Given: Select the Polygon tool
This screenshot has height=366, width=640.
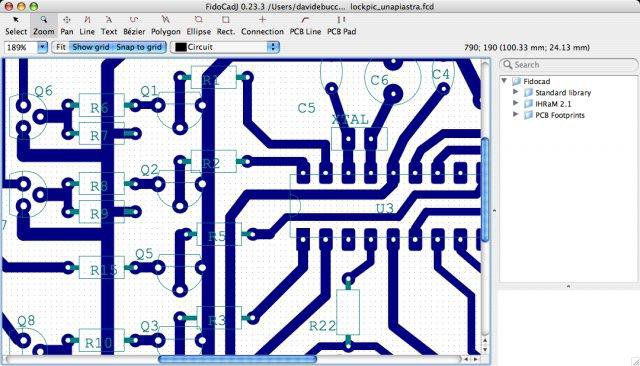Looking at the screenshot, I should coord(165,25).
